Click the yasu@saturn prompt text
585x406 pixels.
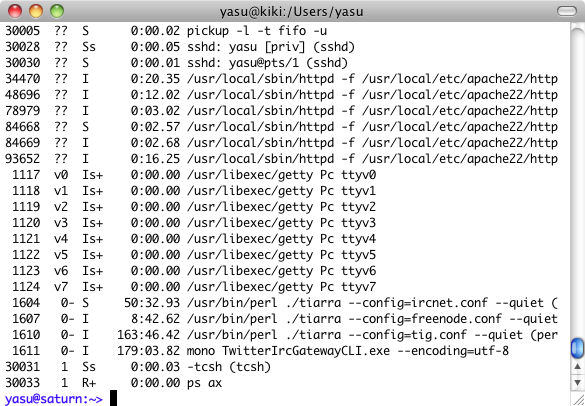(53, 399)
